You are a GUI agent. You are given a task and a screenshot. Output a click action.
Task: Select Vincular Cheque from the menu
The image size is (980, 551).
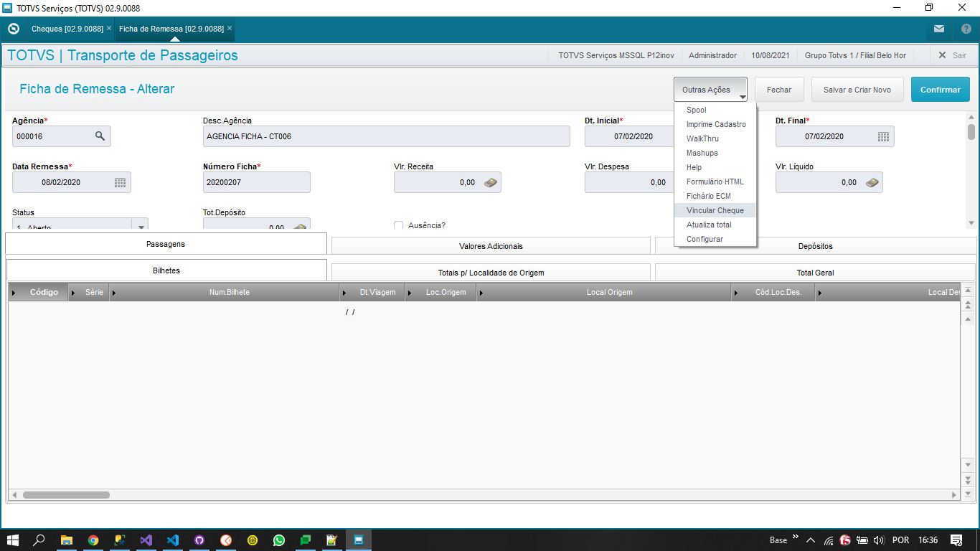(715, 210)
